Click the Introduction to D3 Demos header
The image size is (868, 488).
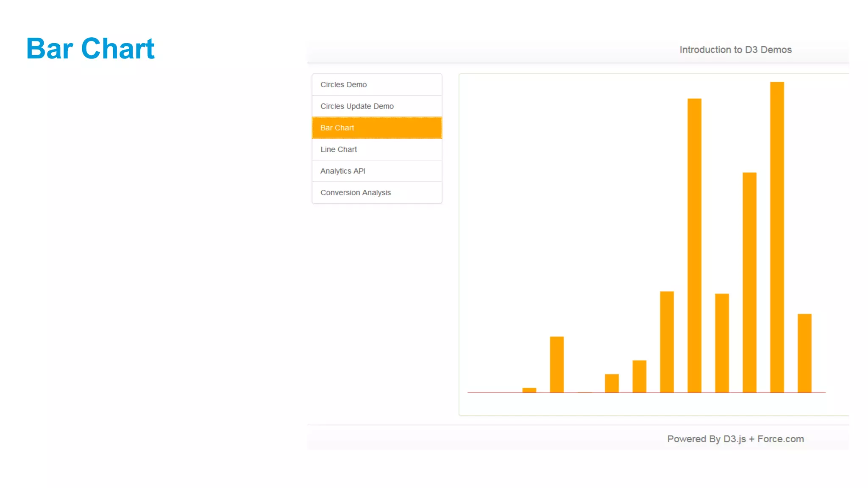coord(735,50)
